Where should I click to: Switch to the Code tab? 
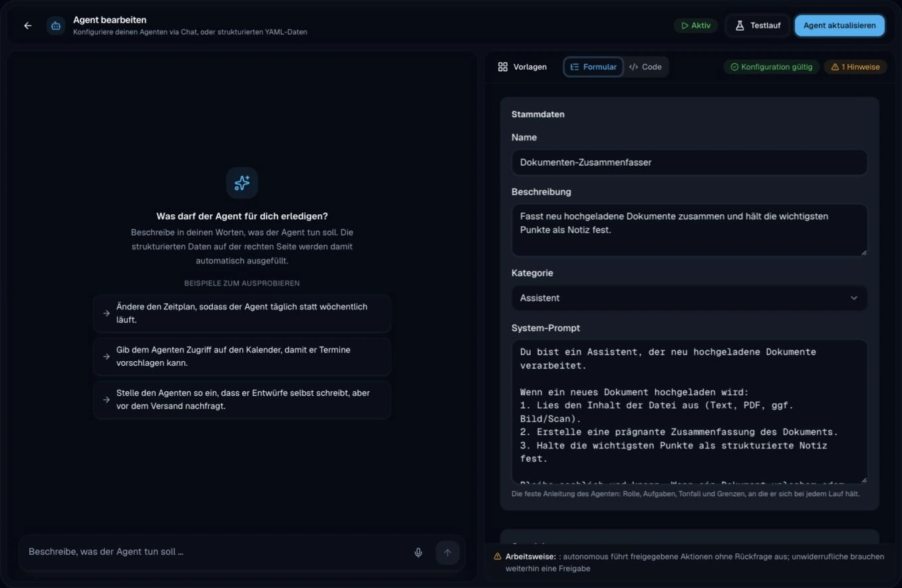645,67
